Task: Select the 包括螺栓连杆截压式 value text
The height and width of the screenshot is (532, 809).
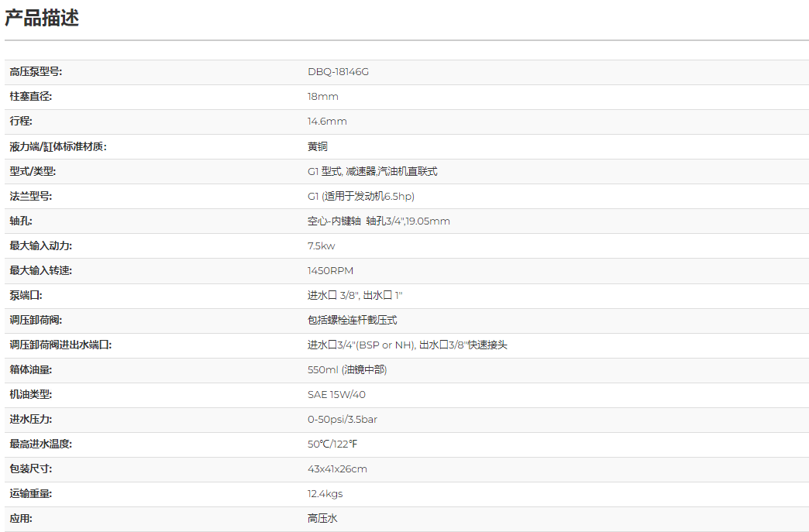Action: pos(352,321)
